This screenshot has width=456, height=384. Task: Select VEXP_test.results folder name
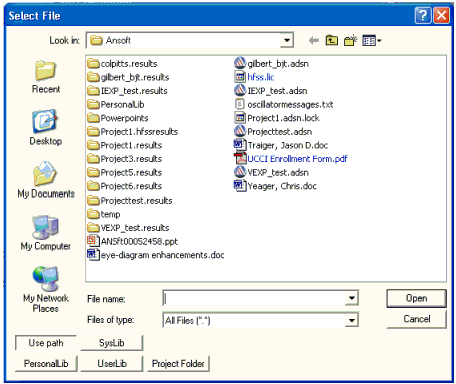[135, 228]
